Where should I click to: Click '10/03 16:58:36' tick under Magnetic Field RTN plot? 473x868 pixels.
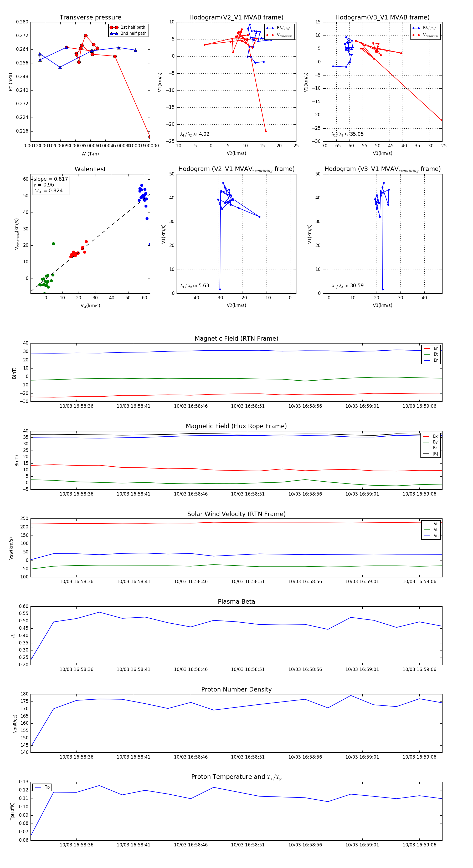click(x=76, y=406)
